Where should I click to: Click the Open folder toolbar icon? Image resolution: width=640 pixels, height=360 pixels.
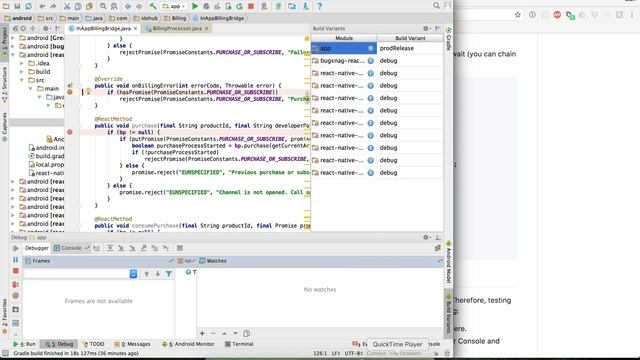coord(6,6)
